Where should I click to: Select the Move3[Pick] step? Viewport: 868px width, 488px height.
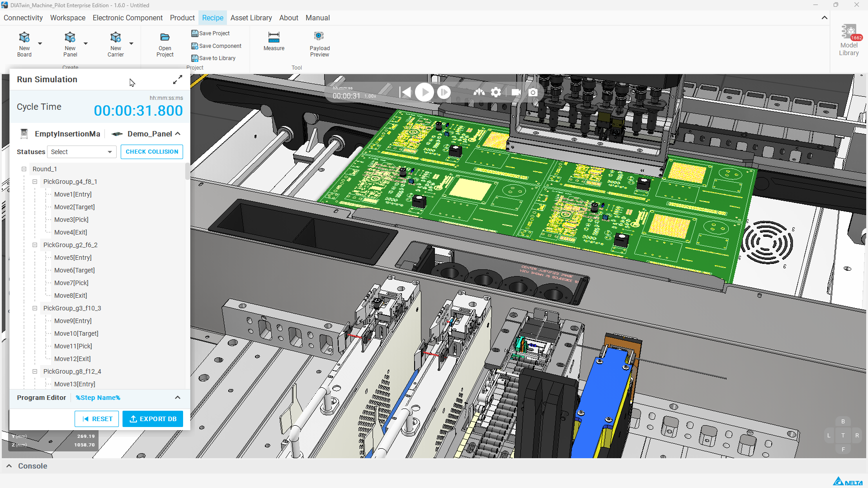[71, 220]
